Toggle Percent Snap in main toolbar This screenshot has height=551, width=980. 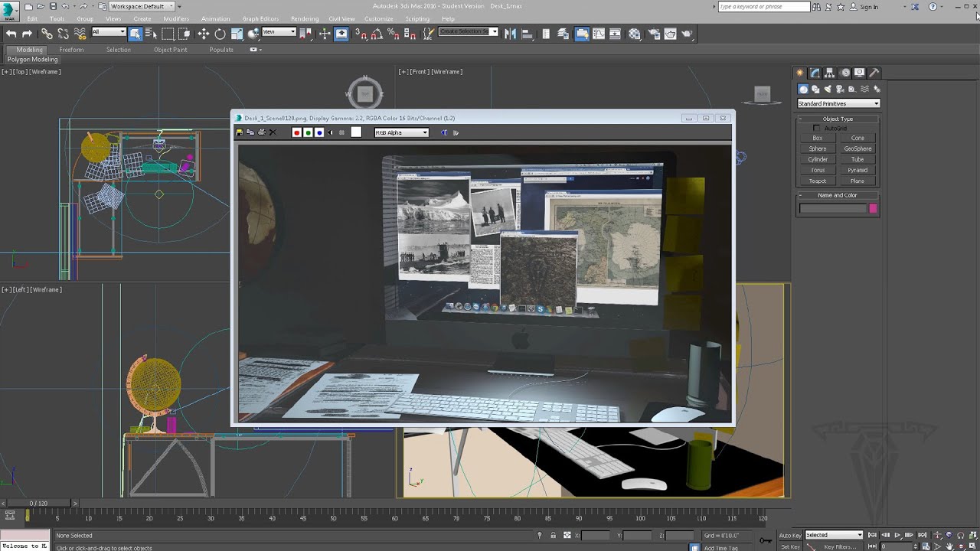tap(392, 34)
